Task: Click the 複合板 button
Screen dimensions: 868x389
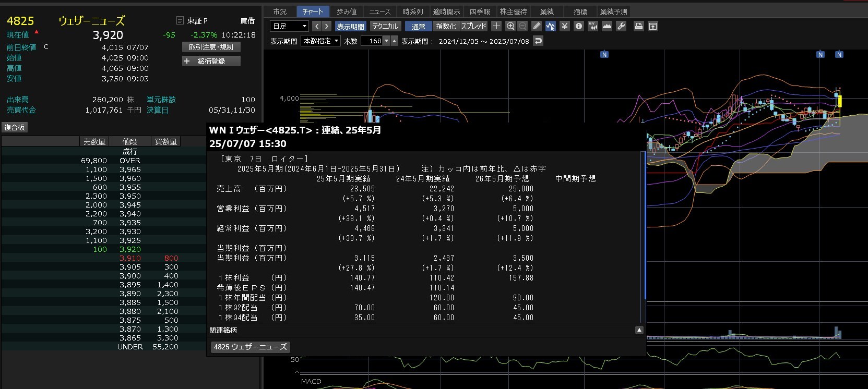Action: 14,127
